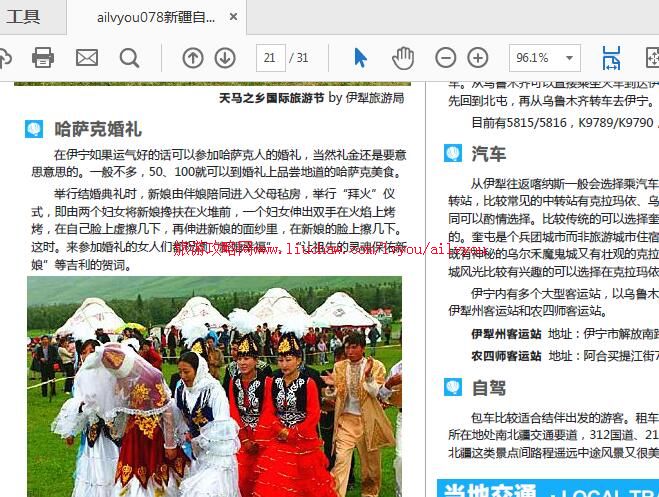This screenshot has height=497, width=659.
Task: Click the Kazakh wedding photo
Action: click(x=214, y=386)
